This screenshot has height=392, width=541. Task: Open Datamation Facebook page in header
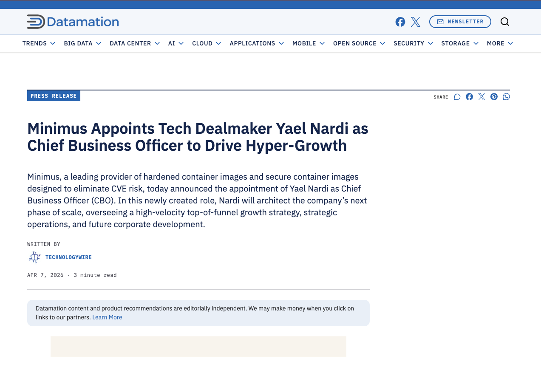(400, 22)
